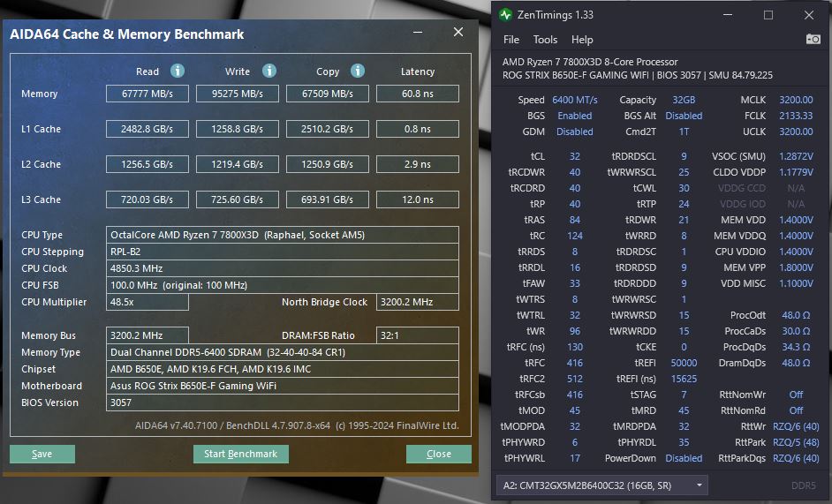Click the Memory Write value 95275 MB/s
Viewport: 832px width, 504px height.
pos(238,94)
